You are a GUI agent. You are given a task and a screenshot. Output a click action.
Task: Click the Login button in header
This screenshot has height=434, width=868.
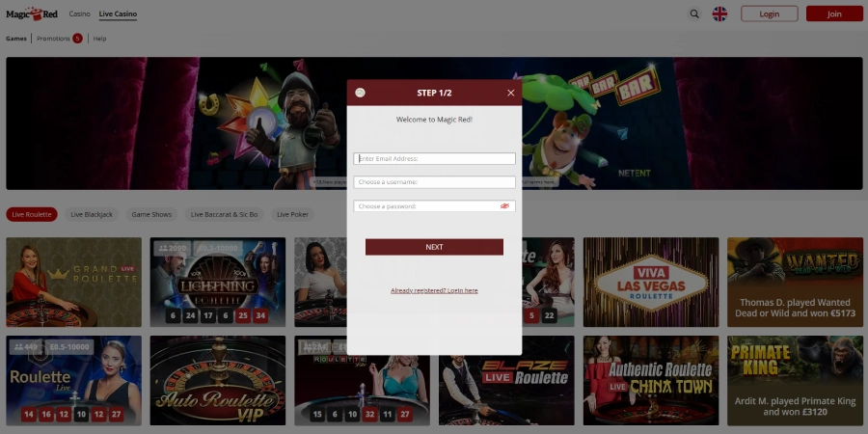tap(769, 14)
